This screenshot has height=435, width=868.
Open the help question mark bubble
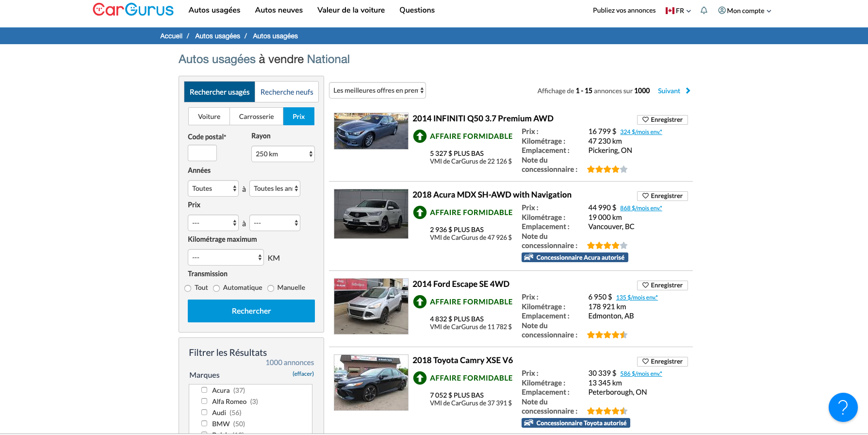(843, 407)
